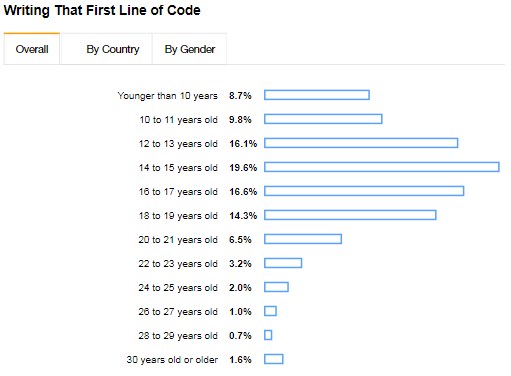511x376 pixels.
Task: Click the 16 to 17 years bar
Action: point(364,191)
